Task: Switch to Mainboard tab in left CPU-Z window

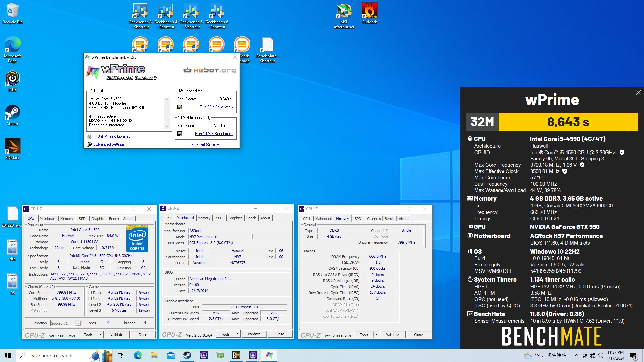Action: pos(48,219)
